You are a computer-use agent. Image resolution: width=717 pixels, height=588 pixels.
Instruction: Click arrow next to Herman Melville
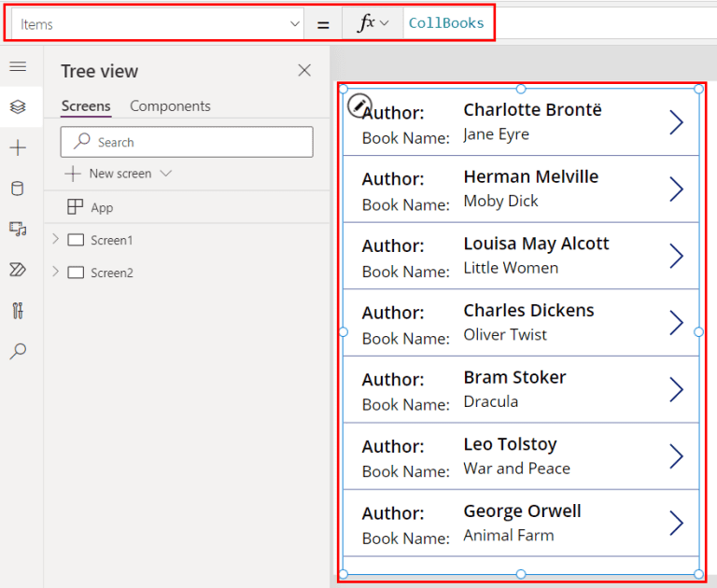676,189
